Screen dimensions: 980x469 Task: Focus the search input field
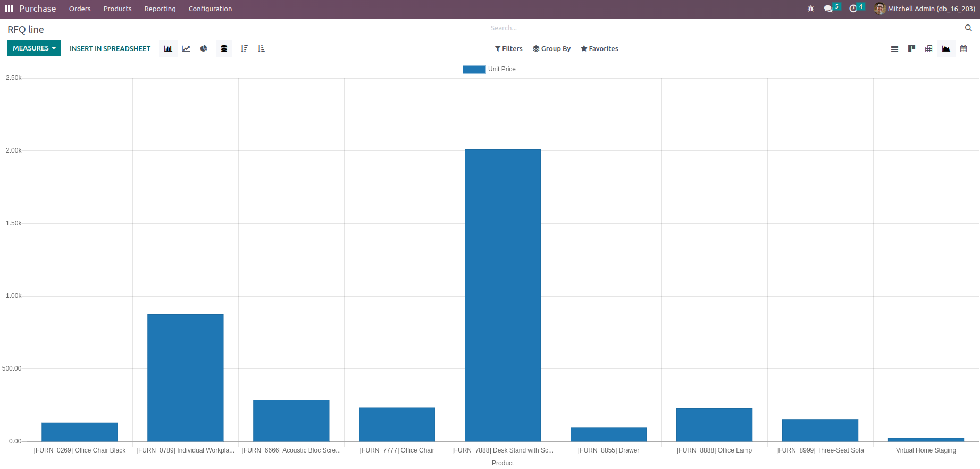(x=726, y=28)
